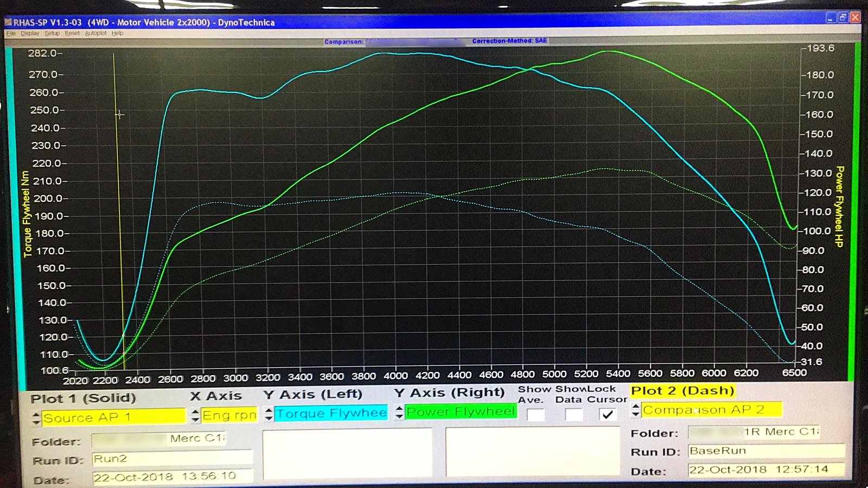Click the 31.6 value on right axis
Image resolution: width=868 pixels, height=488 pixels.
click(x=812, y=362)
